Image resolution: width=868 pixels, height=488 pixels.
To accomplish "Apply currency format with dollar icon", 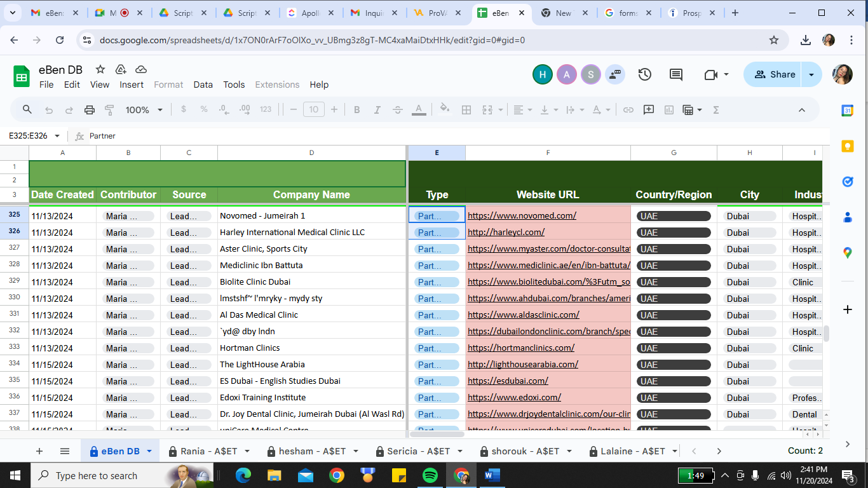I will (184, 109).
